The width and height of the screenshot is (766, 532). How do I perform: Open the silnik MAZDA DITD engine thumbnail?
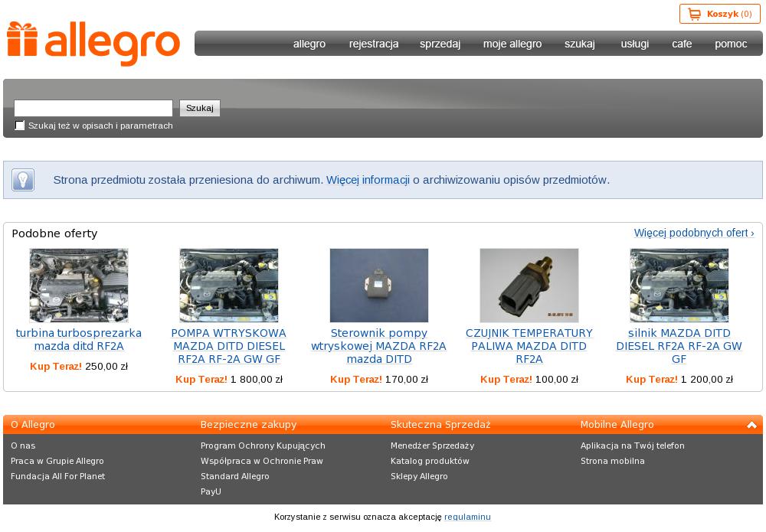point(679,286)
